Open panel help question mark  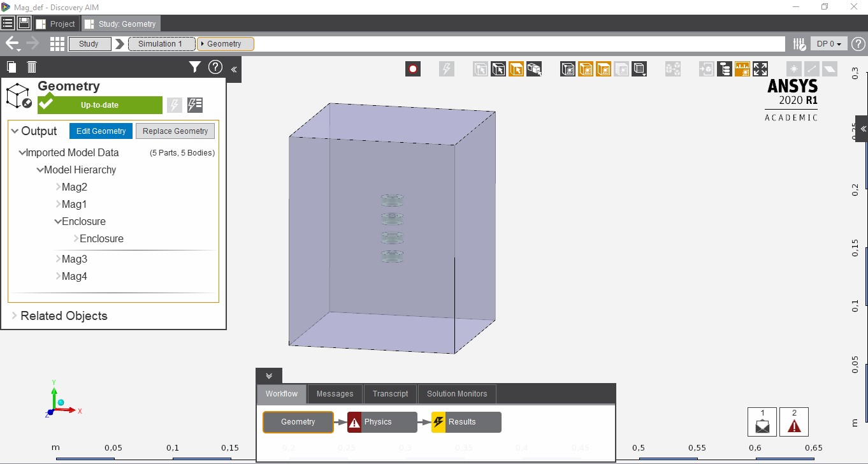tap(215, 67)
